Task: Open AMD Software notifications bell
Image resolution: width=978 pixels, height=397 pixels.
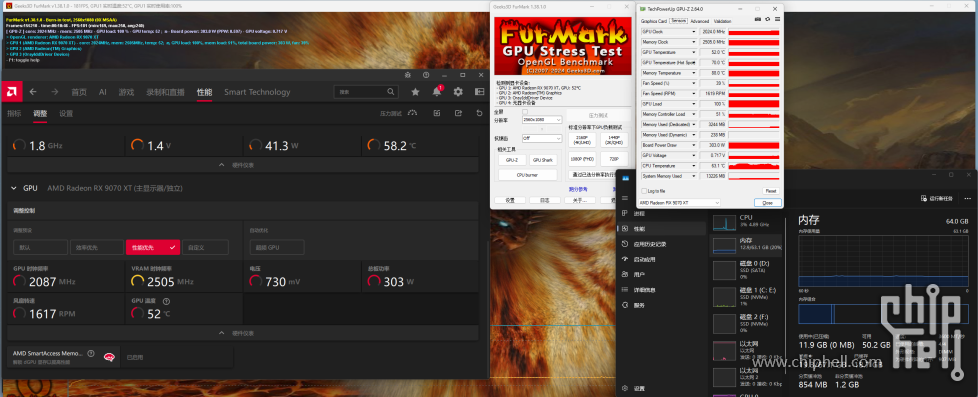Action: pos(437,92)
